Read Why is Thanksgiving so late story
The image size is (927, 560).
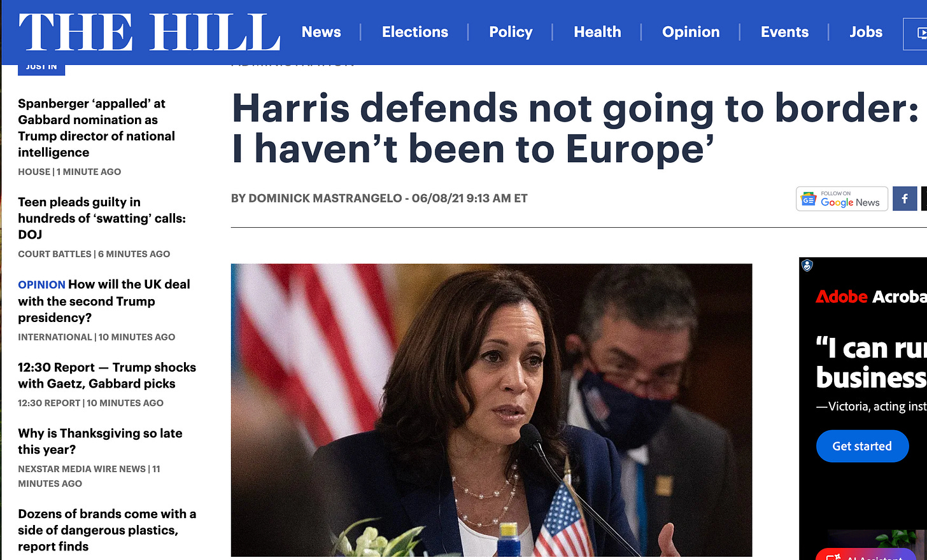100,441
